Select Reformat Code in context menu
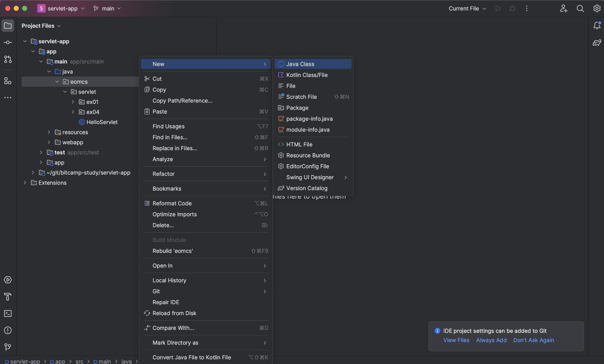Viewport: 604px width, 364px height. click(x=172, y=203)
